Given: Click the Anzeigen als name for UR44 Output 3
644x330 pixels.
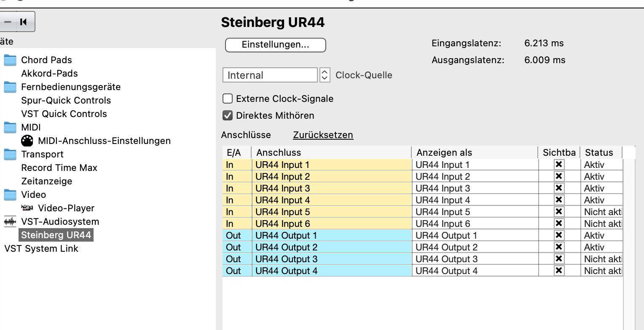Looking at the screenshot, I should point(447,259).
